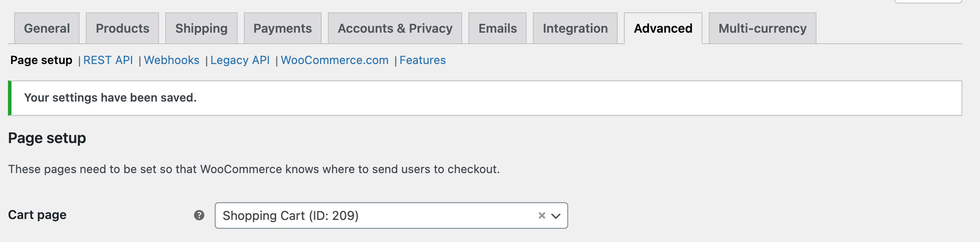Screen dimensions: 980x242
Task: Navigate to the Webhooks link
Action: (172, 60)
